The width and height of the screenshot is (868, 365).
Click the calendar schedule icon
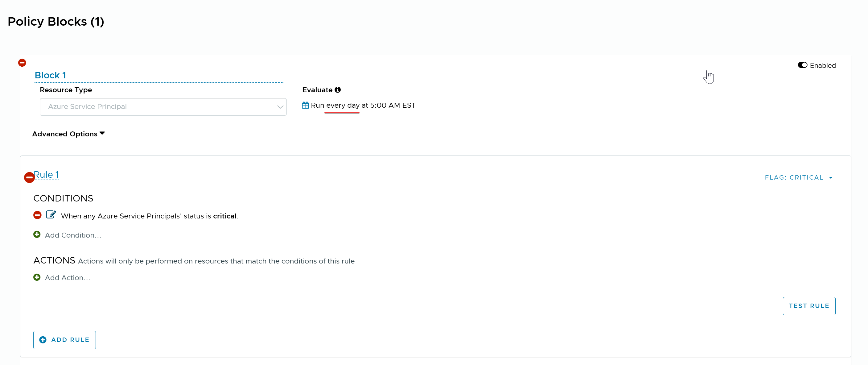tap(305, 105)
